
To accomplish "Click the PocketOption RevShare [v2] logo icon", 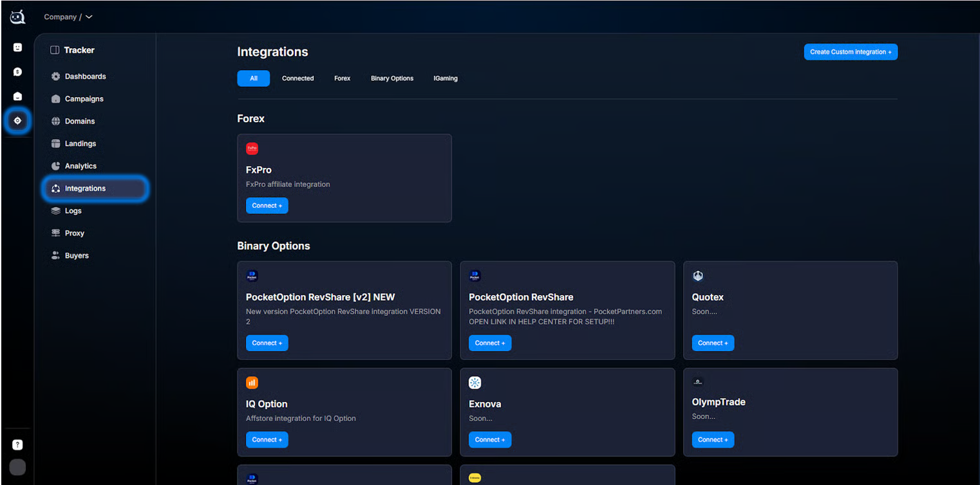I will pos(252,276).
